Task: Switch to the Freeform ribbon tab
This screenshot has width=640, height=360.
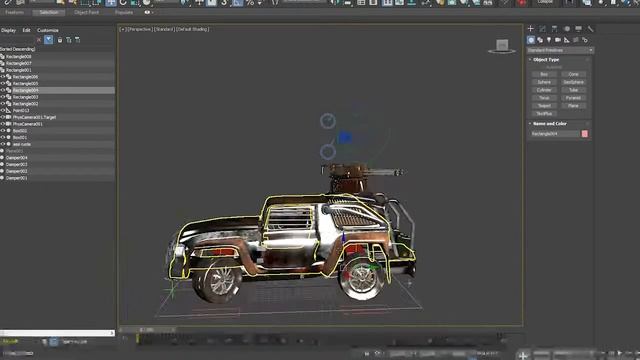Action: click(x=15, y=12)
